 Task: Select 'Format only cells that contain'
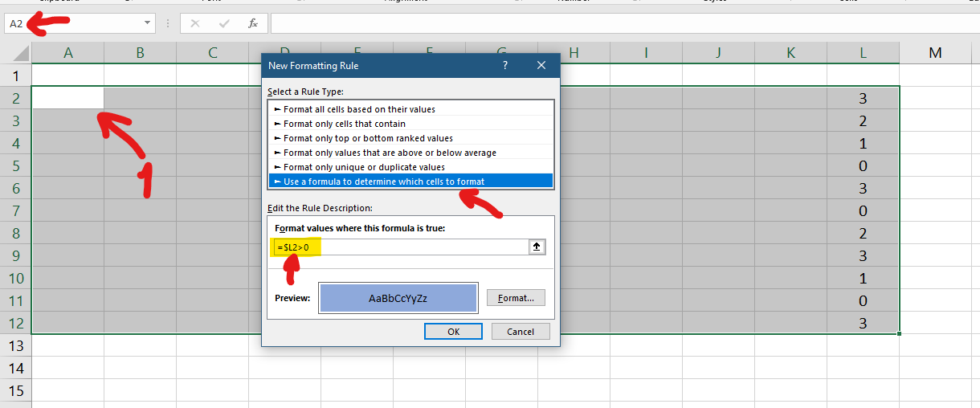[410, 123]
